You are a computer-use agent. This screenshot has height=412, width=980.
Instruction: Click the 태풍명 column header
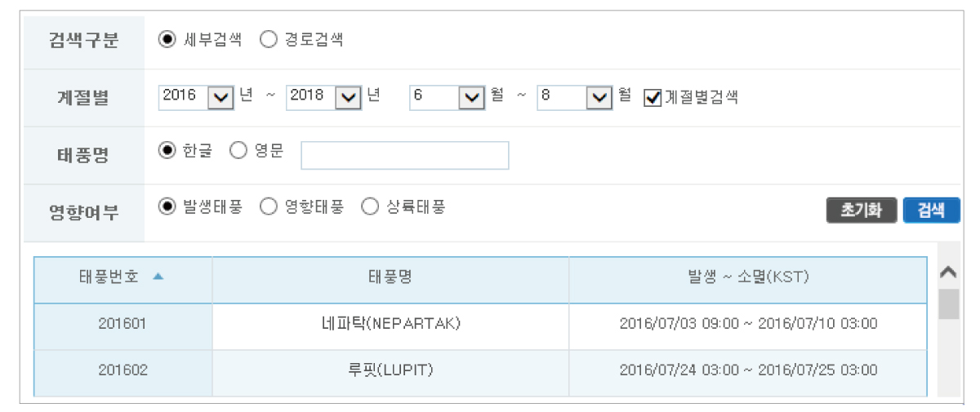click(x=390, y=277)
